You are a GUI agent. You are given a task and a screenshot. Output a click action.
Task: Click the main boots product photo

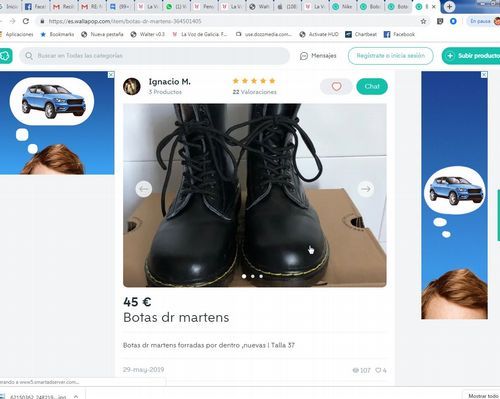(255, 195)
